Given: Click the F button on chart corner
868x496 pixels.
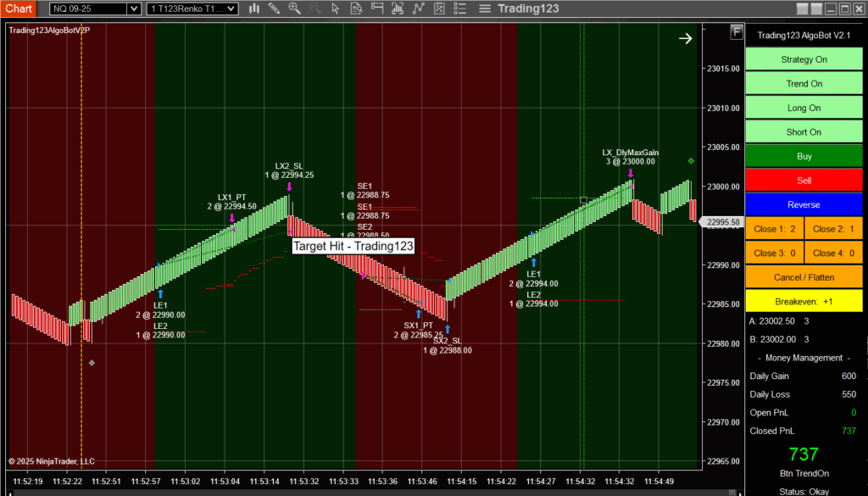Looking at the screenshot, I should 737,32.
